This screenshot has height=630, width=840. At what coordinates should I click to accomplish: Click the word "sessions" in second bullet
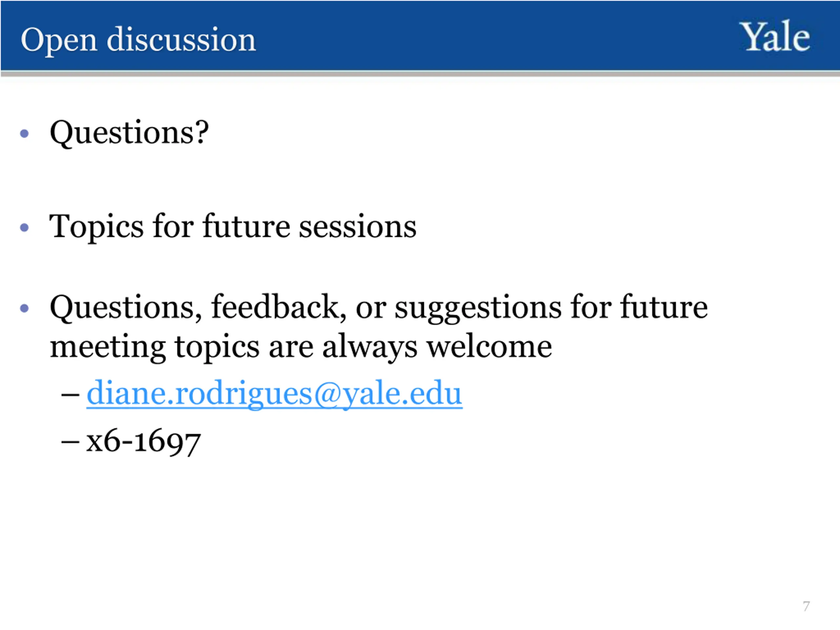357,227
